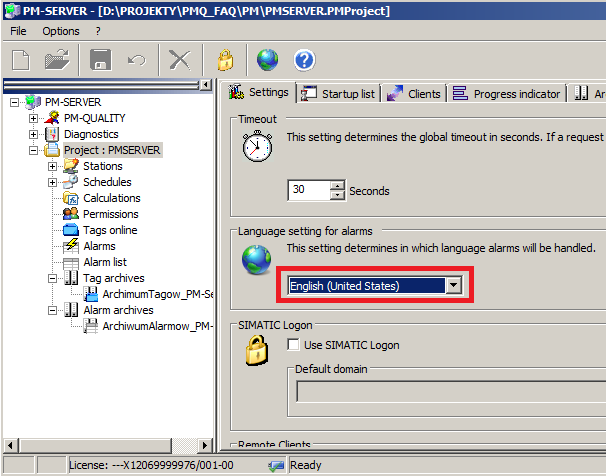Select the Alarms tree item label

[x=99, y=246]
